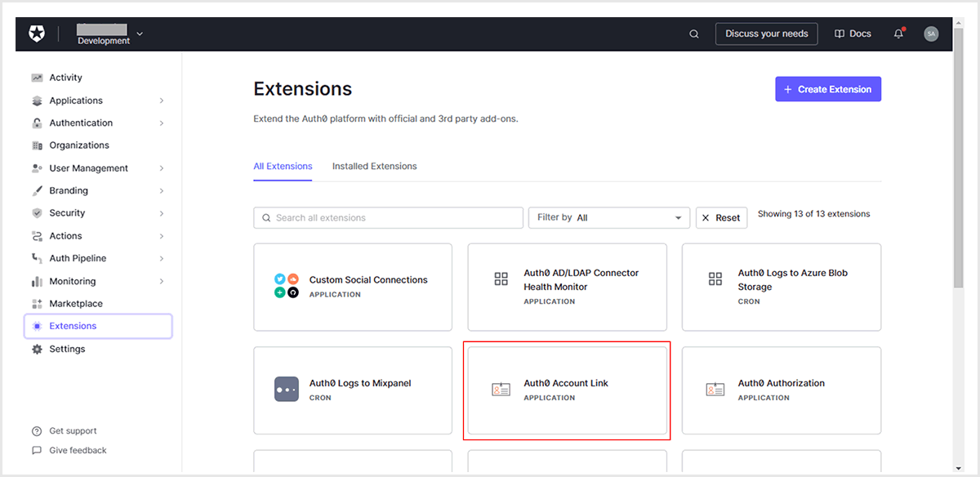
Task: Switch to the All Extensions tab
Action: (x=283, y=166)
